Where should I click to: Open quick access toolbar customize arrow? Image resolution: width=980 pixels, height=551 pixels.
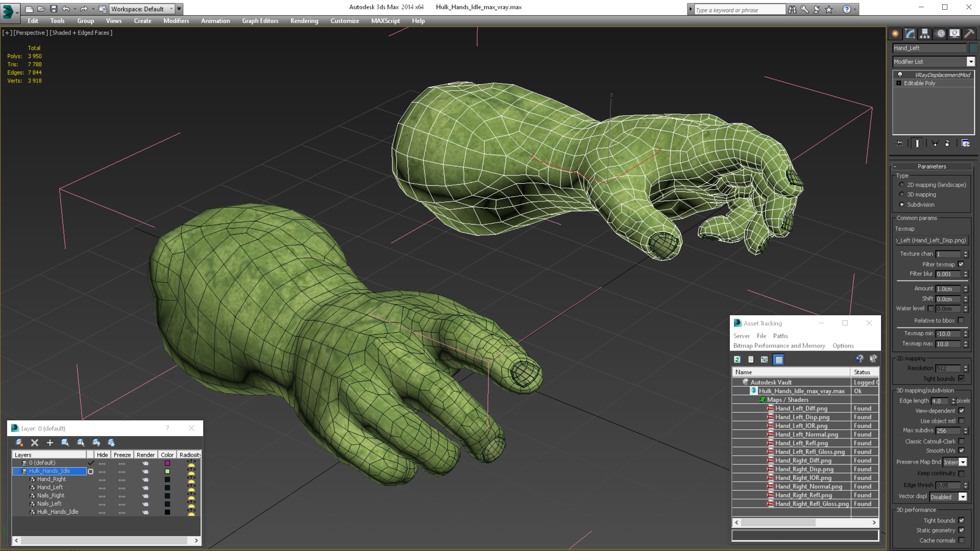pos(179,9)
